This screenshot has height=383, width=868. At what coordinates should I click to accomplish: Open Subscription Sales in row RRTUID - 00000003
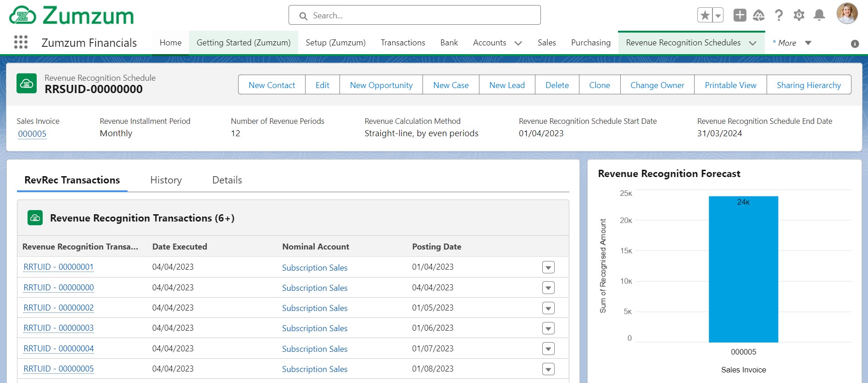315,328
